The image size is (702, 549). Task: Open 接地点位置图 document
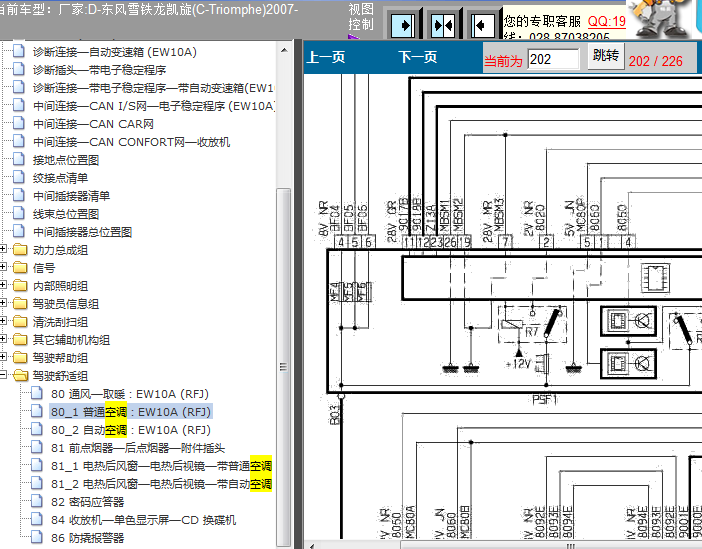click(x=65, y=160)
